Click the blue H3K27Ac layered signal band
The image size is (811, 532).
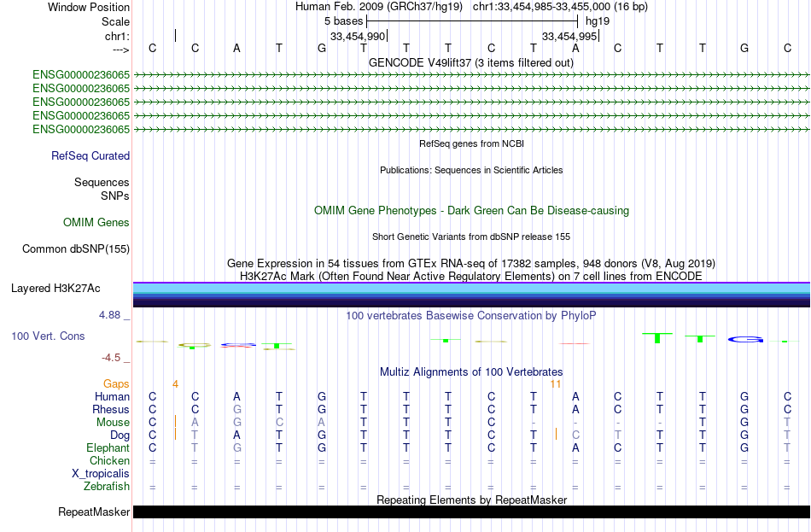click(x=471, y=295)
